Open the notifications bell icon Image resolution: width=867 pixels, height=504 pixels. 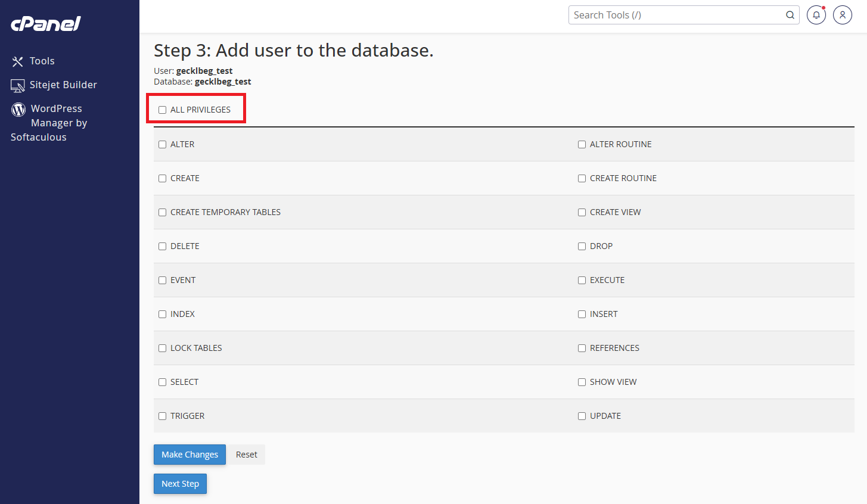(816, 15)
